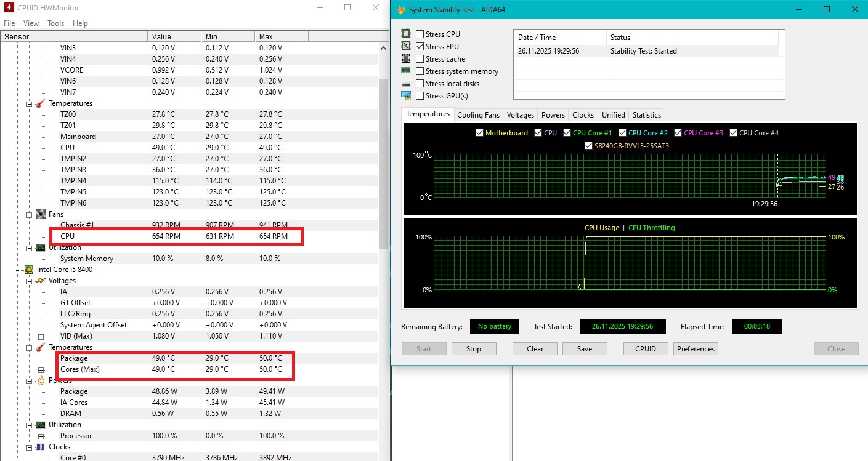Open CPUID from the AIDA64 button
This screenshot has height=461, width=868.
coord(646,349)
